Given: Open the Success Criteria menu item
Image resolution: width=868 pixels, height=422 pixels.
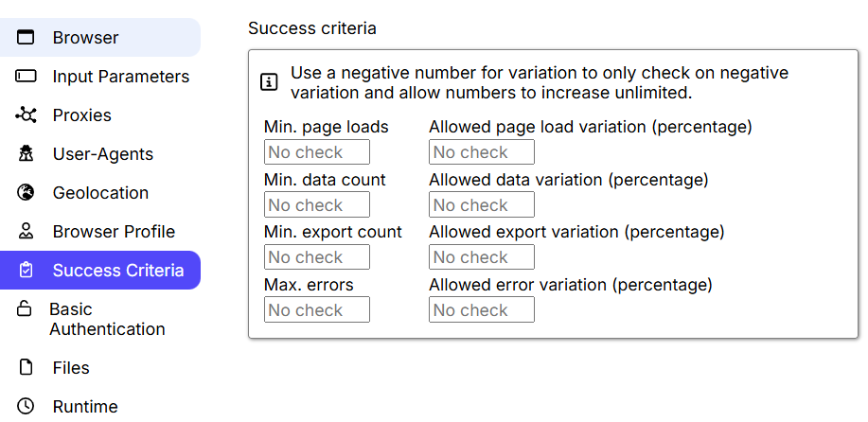Looking at the screenshot, I should pos(117,271).
